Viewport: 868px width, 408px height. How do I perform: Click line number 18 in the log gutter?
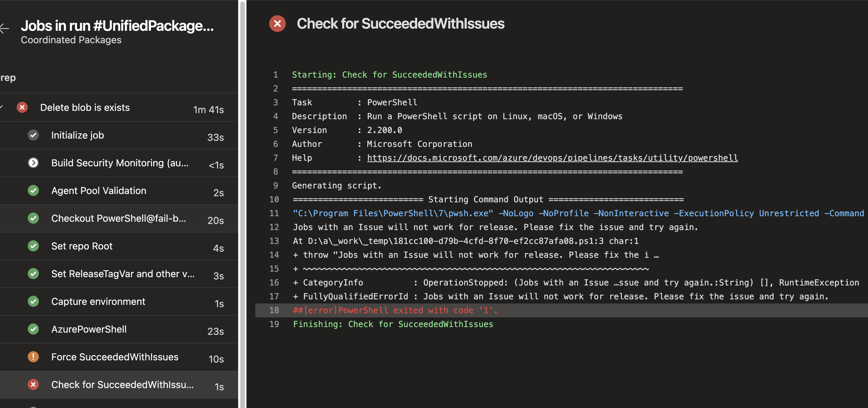[274, 310]
